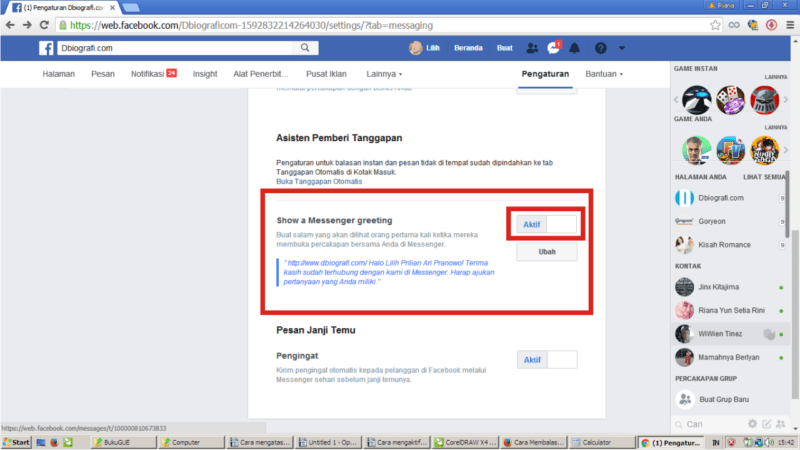This screenshot has height=450, width=800.
Task: Click the Dbiografi.com page icon
Action: 684,197
